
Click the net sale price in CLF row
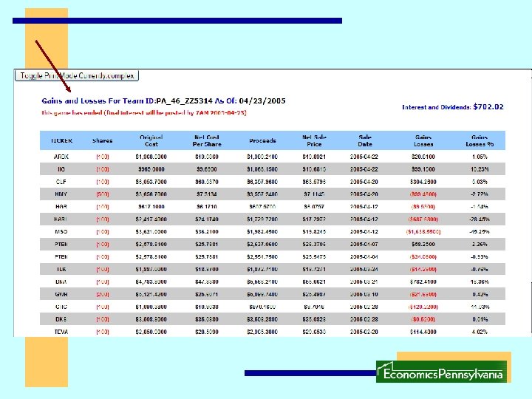tap(314, 182)
